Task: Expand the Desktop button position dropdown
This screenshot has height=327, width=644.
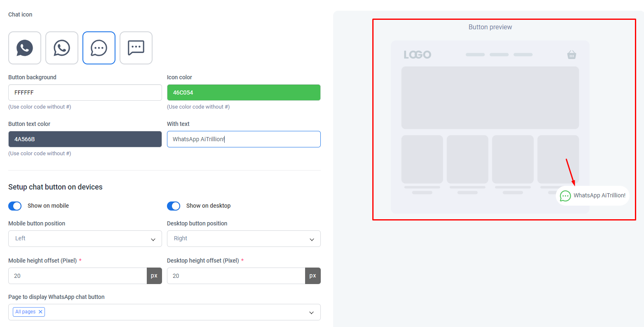Action: [x=244, y=239]
